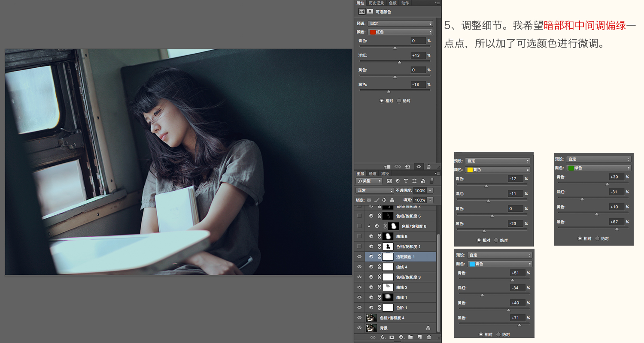Click the 黑色 slider handle at -18
Viewport: 644px width, 343px height.
point(389,91)
